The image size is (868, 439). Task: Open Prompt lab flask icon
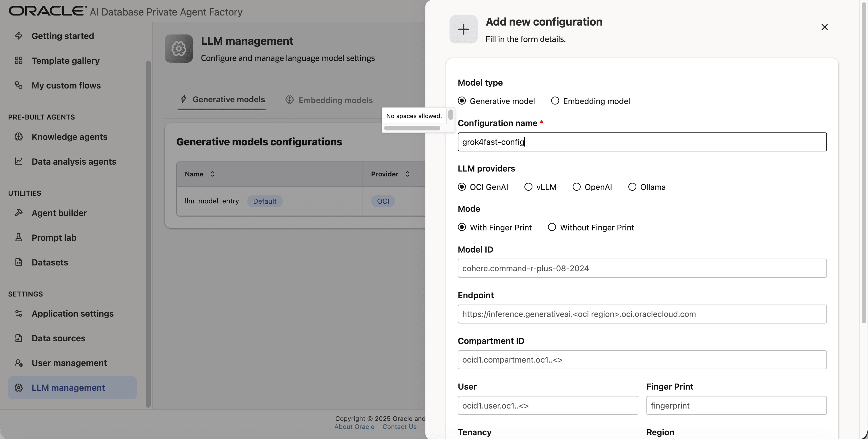coord(19,237)
